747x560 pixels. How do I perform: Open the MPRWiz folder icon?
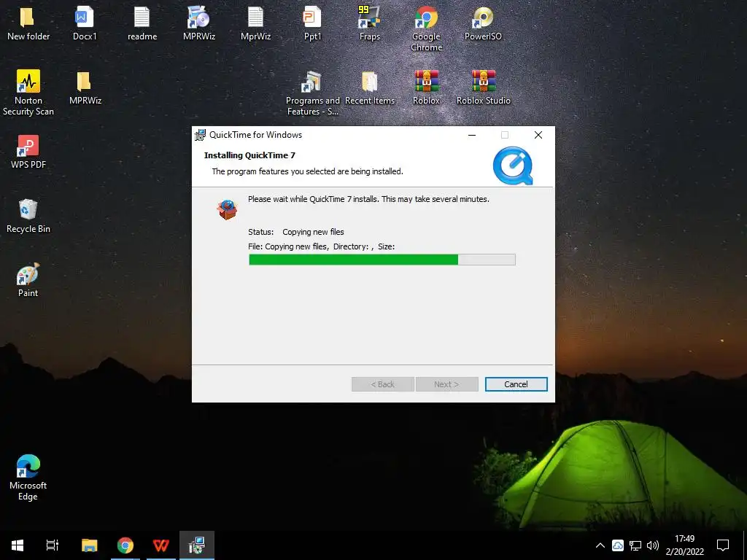(85, 82)
